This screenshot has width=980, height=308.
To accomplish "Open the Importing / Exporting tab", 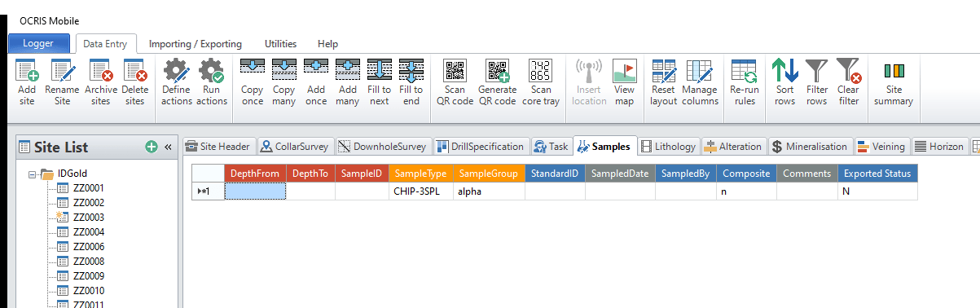I will coord(196,44).
